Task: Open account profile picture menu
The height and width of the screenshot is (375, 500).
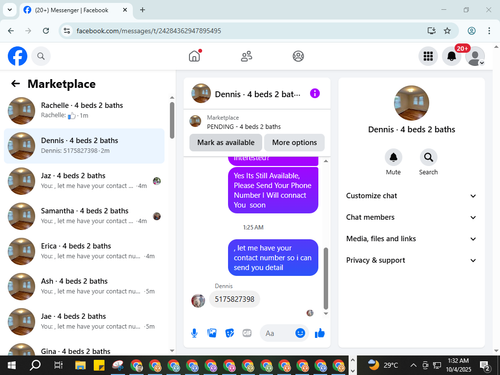Action: (x=475, y=56)
